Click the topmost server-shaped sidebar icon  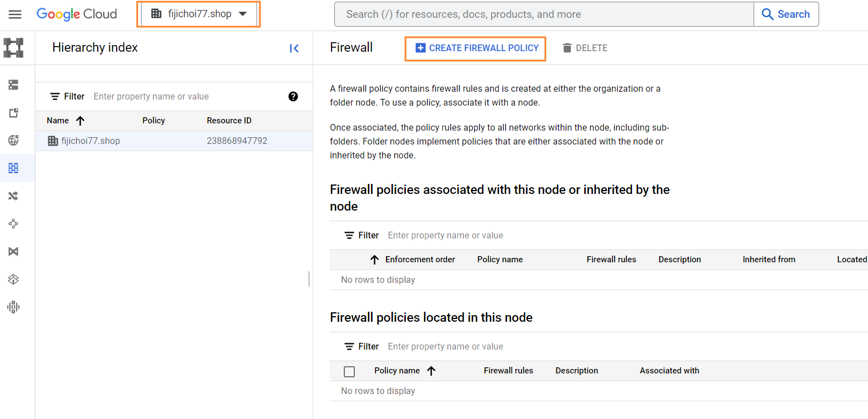(13, 85)
